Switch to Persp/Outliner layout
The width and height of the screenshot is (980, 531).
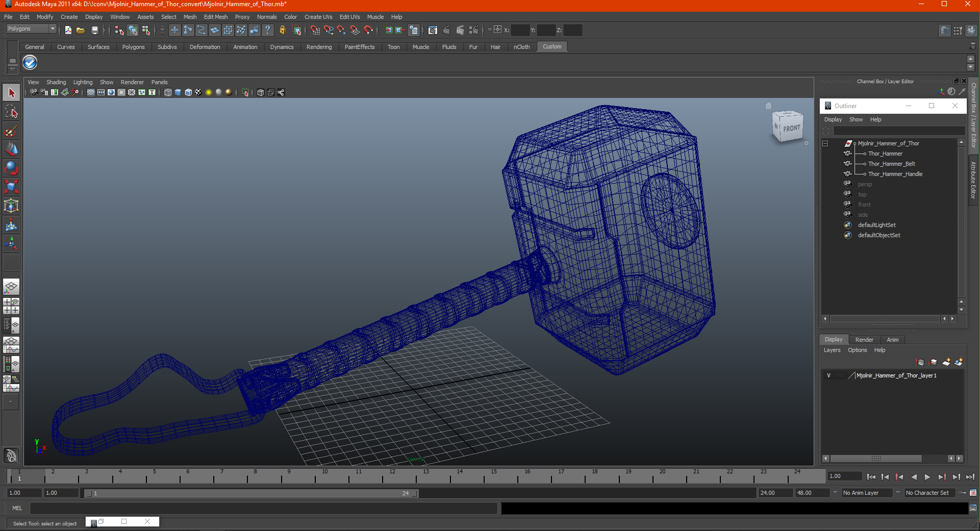[x=11, y=325]
